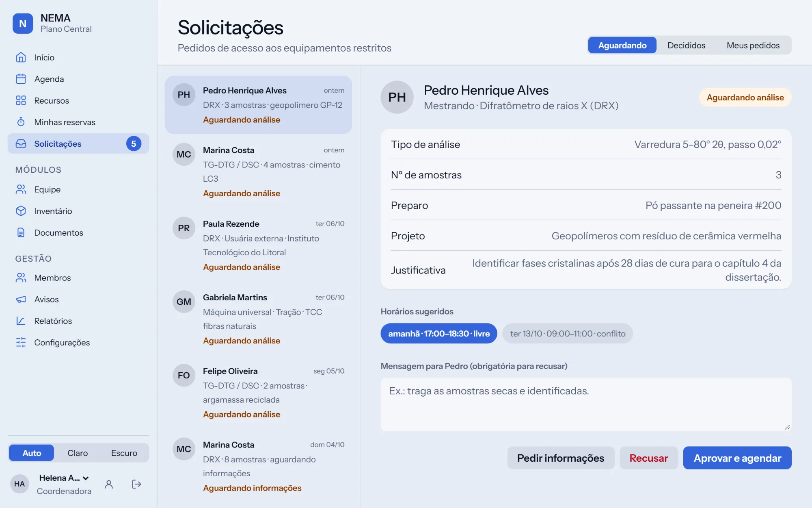Click the Solicitações count badge 5
Viewport: 812px width, 508px height.
click(x=134, y=143)
